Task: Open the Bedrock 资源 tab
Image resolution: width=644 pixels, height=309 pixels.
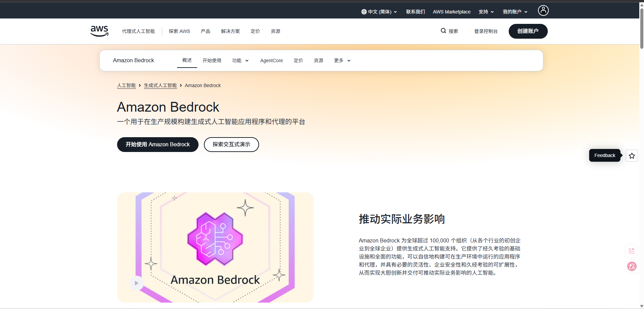Action: click(318, 61)
